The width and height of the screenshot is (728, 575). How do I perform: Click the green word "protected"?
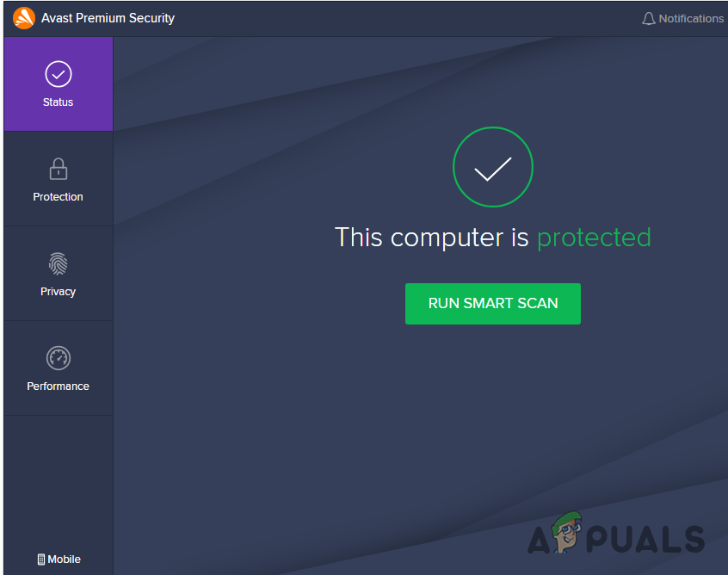tap(595, 238)
